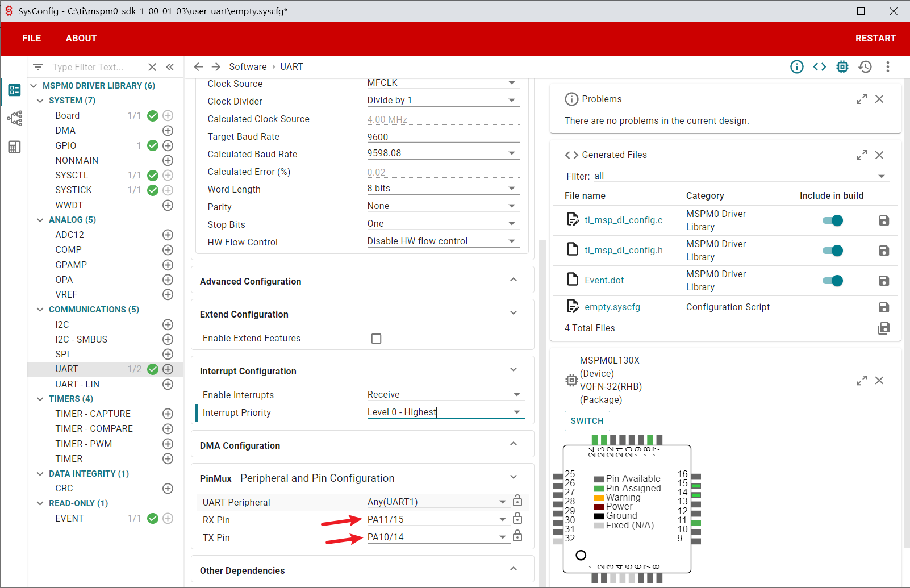Save the empty.syscfg file
Viewport: 910px width, 588px height.
click(x=884, y=307)
